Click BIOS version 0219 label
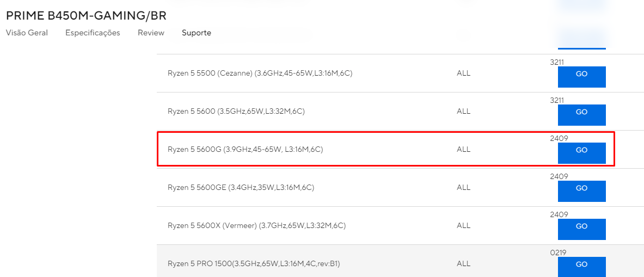This screenshot has height=277, width=644. tap(558, 253)
